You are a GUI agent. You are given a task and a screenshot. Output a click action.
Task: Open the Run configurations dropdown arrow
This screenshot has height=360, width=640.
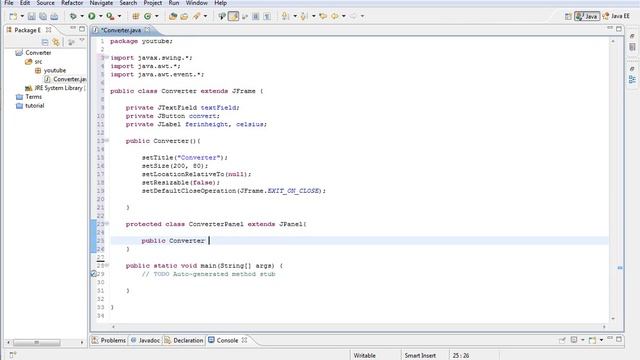[x=100, y=16]
